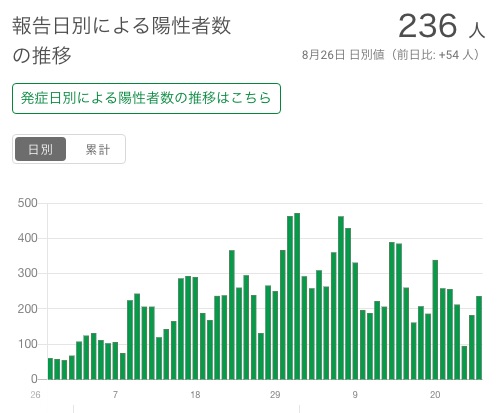The height and width of the screenshot is (413, 499).
Task: Click the 500 y-axis label
Action: click(x=28, y=203)
